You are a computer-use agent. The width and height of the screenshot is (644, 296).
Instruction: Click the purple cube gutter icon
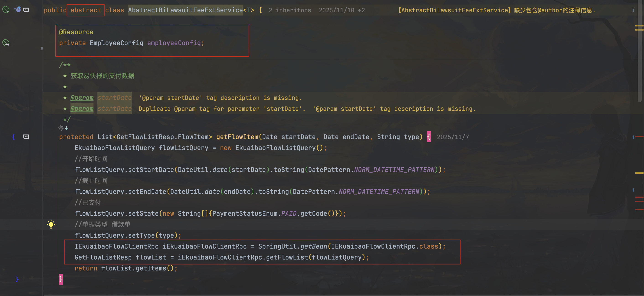[x=18, y=10]
